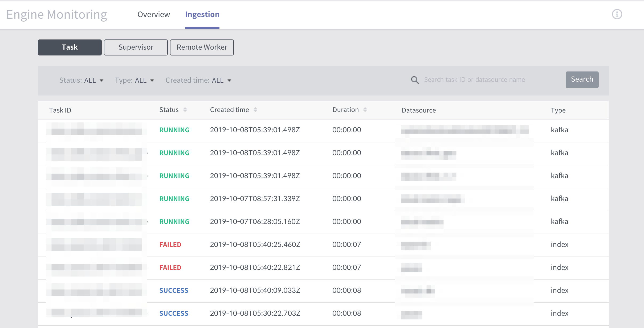
Task: Open the FAILED task created at 05:40:25.460Z
Action: 324,245
